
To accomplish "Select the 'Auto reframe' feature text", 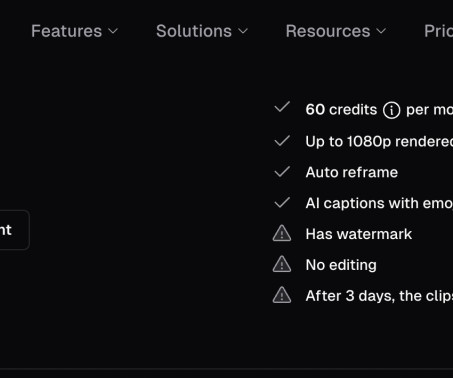I will tap(352, 172).
